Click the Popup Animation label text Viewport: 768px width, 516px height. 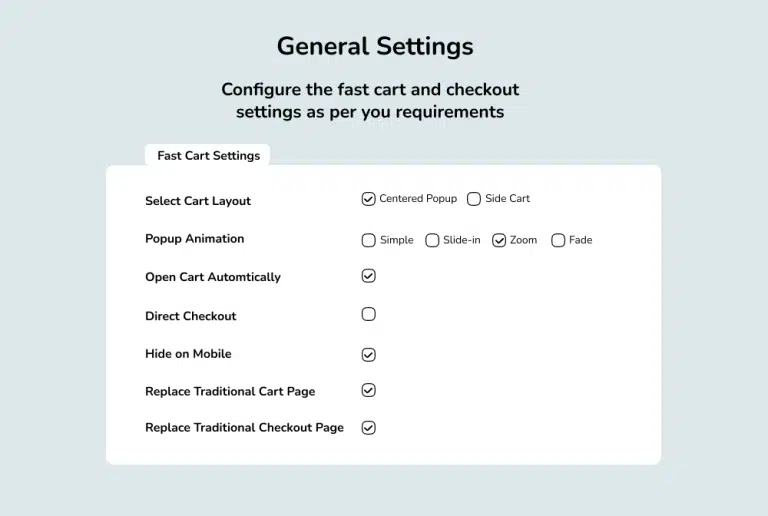click(194, 239)
